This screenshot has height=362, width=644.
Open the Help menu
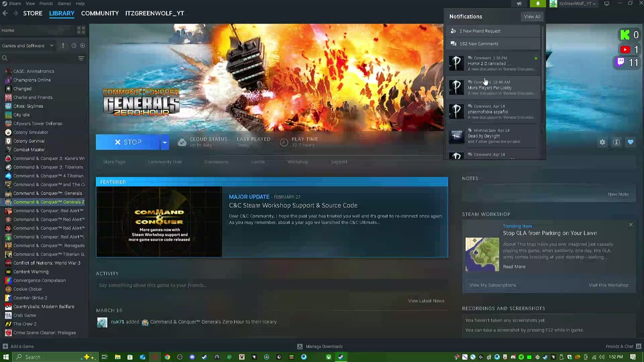coord(80,4)
